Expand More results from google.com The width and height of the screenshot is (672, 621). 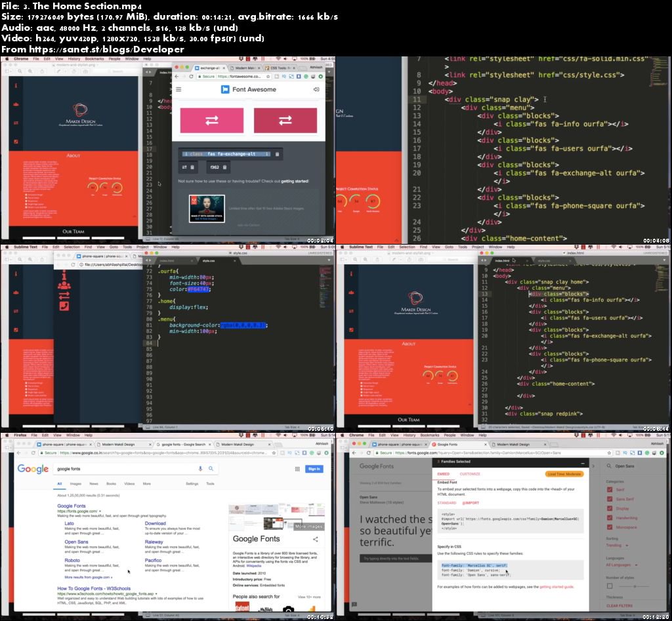(89, 577)
